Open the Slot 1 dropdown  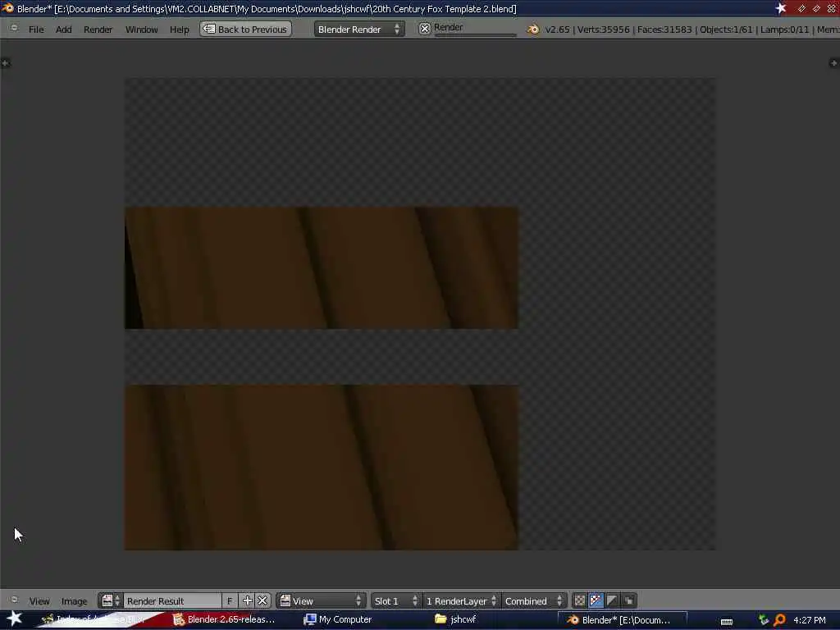coord(396,600)
